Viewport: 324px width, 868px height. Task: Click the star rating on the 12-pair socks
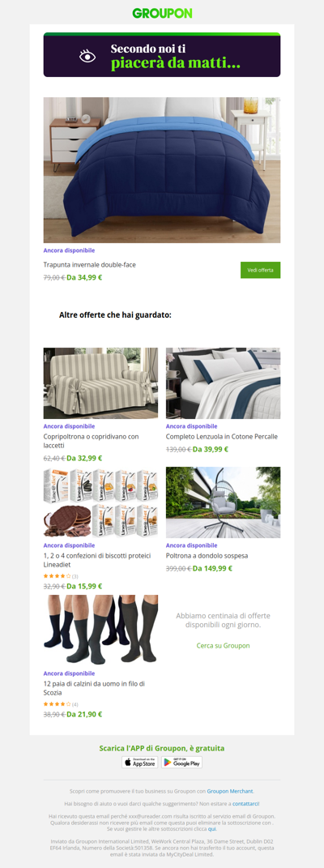[57, 704]
